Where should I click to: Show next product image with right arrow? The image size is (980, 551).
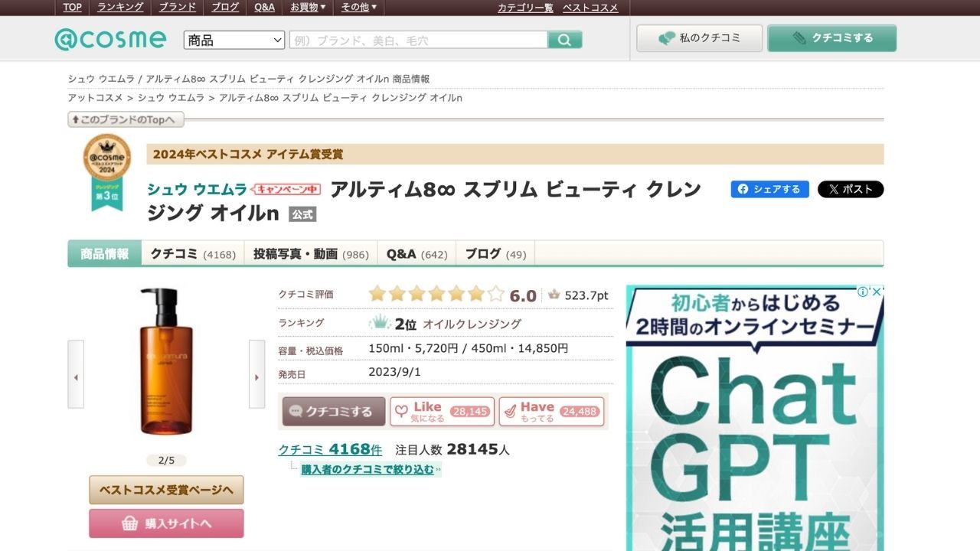click(x=257, y=374)
